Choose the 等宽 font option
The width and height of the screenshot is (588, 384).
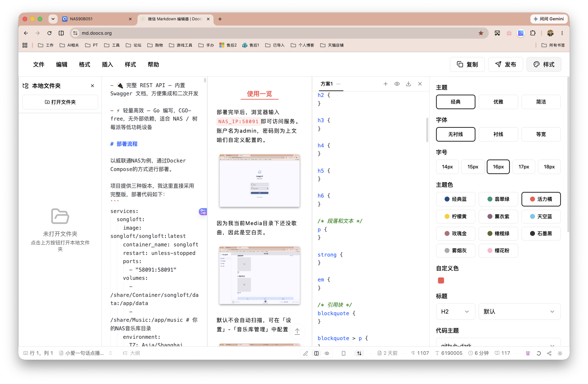541,134
